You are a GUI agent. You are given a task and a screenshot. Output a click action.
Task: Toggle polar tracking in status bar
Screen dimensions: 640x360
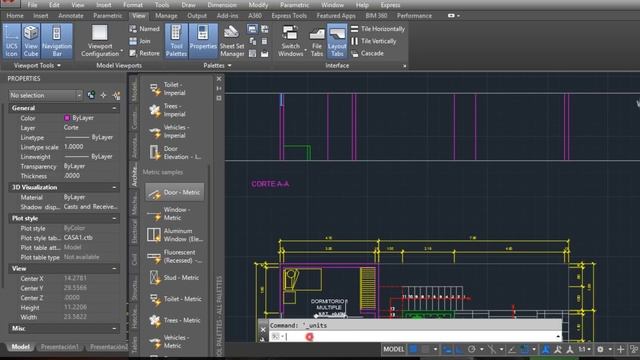pyautogui.click(x=472, y=349)
